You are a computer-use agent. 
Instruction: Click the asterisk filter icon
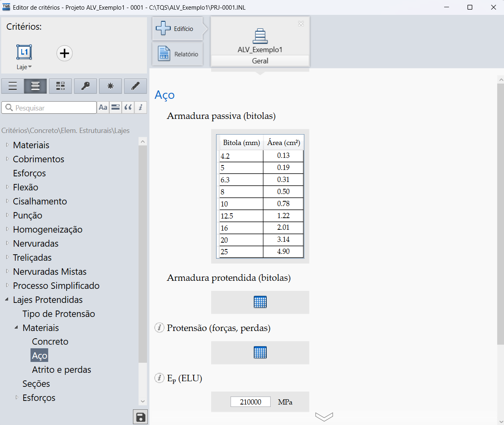pos(110,86)
